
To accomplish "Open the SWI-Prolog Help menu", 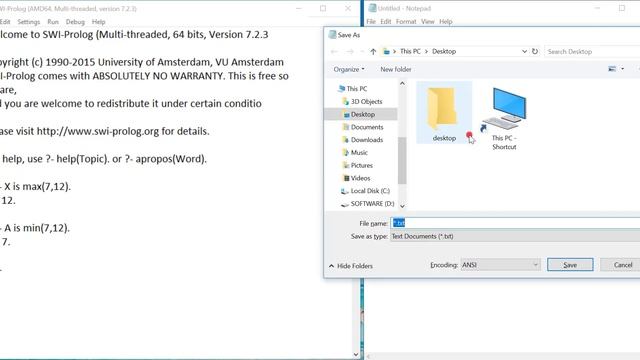I will click(98, 22).
